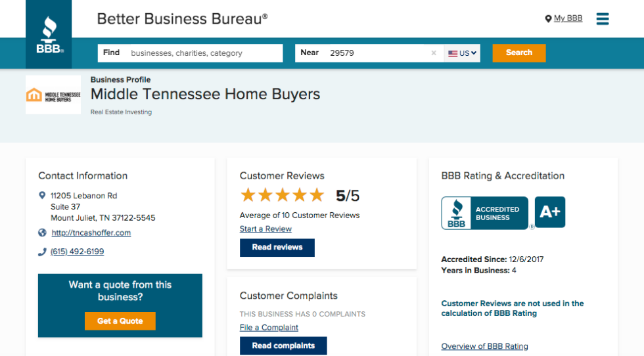Image resolution: width=644 pixels, height=356 pixels.
Task: Click THIS BUSINESS HAS 0 COMPLAINTS text
Action: pos(302,314)
